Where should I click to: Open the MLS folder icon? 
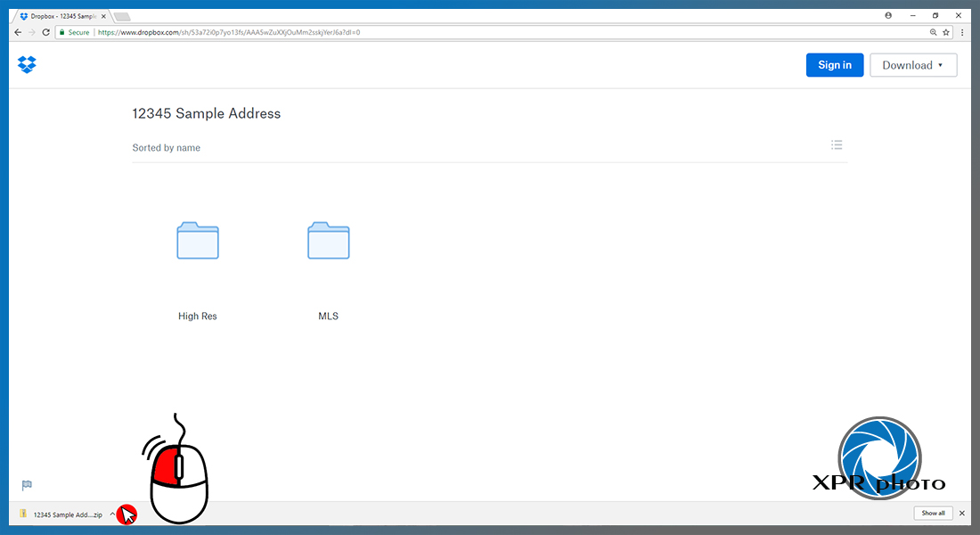(x=328, y=240)
